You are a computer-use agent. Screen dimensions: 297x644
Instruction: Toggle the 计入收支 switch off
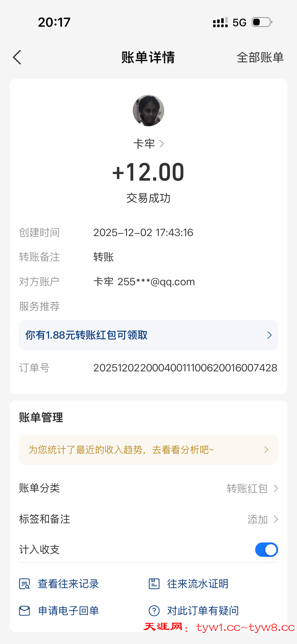pyautogui.click(x=266, y=550)
